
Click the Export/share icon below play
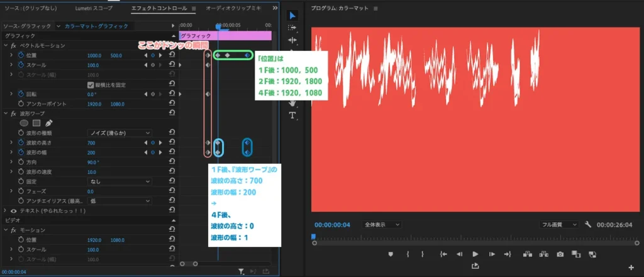pyautogui.click(x=475, y=266)
